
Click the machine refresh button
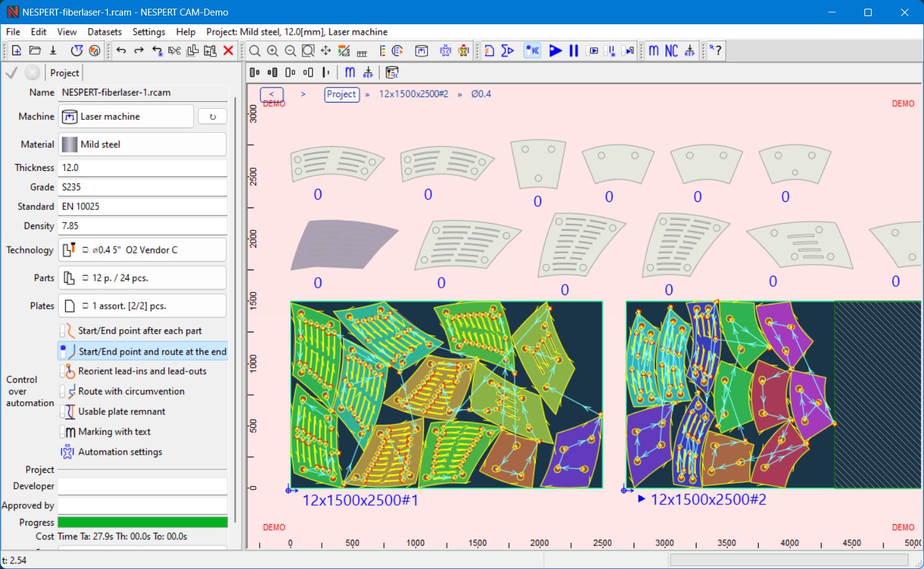click(213, 116)
